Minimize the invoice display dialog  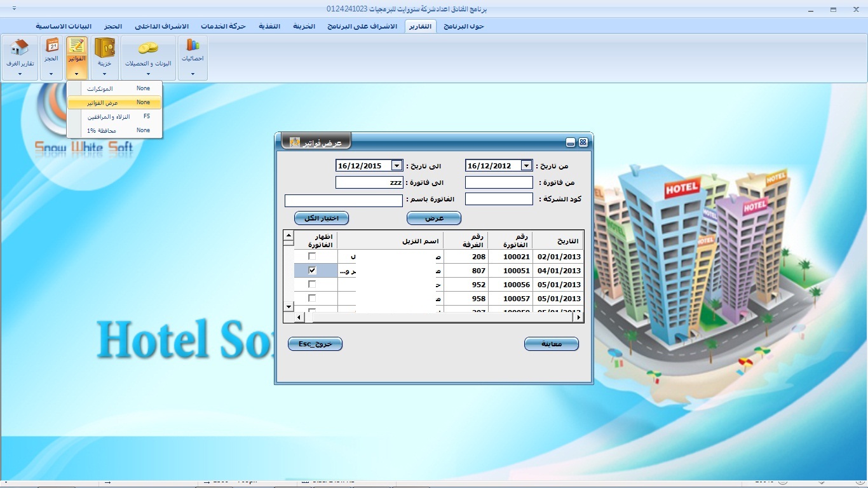click(x=571, y=142)
